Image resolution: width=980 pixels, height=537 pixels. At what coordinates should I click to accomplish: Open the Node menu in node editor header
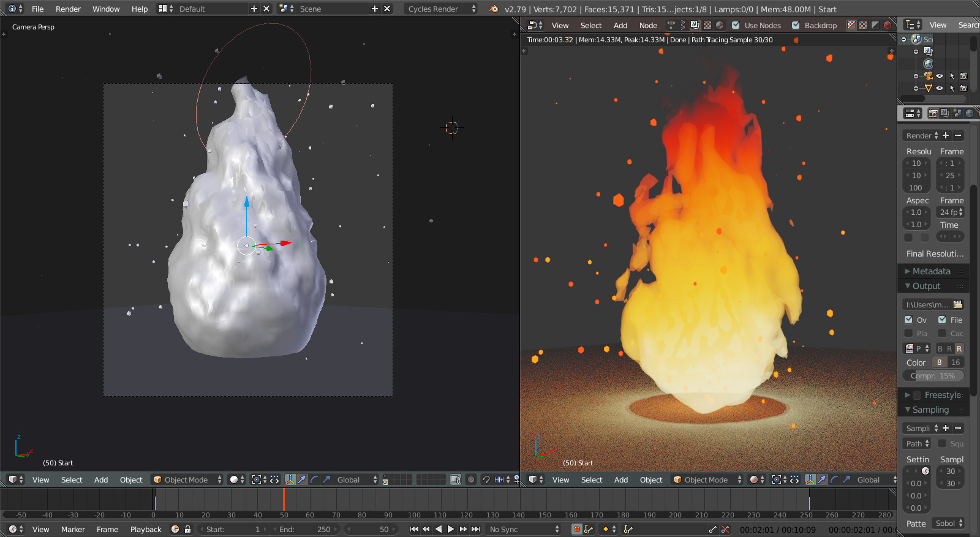click(x=648, y=25)
